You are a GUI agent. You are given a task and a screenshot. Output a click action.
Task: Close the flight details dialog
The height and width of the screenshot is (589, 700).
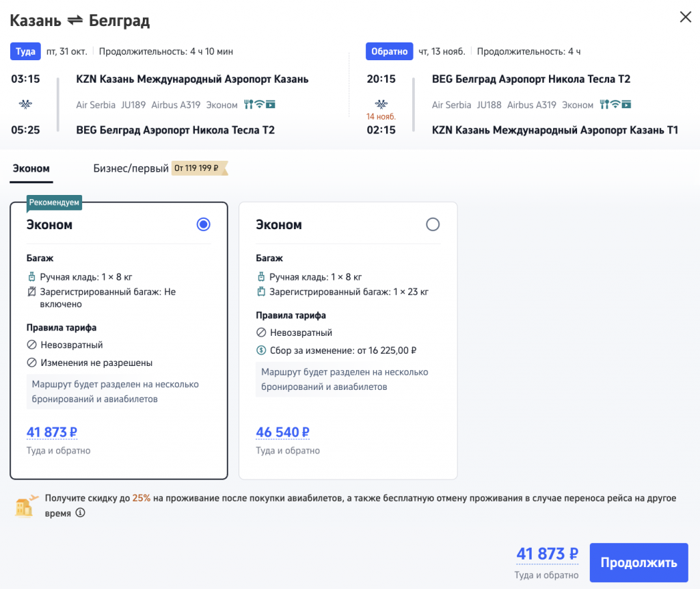[685, 17]
